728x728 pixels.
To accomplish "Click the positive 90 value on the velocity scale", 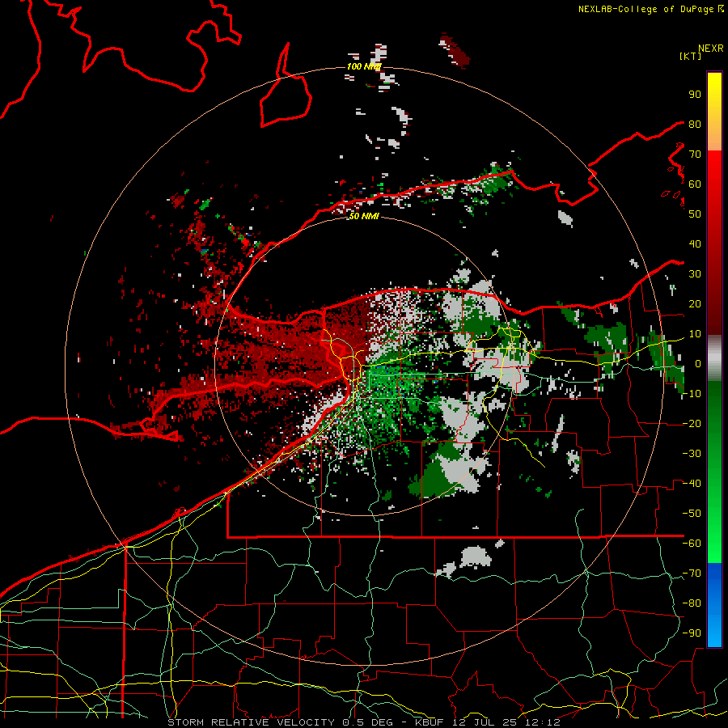I will (695, 95).
